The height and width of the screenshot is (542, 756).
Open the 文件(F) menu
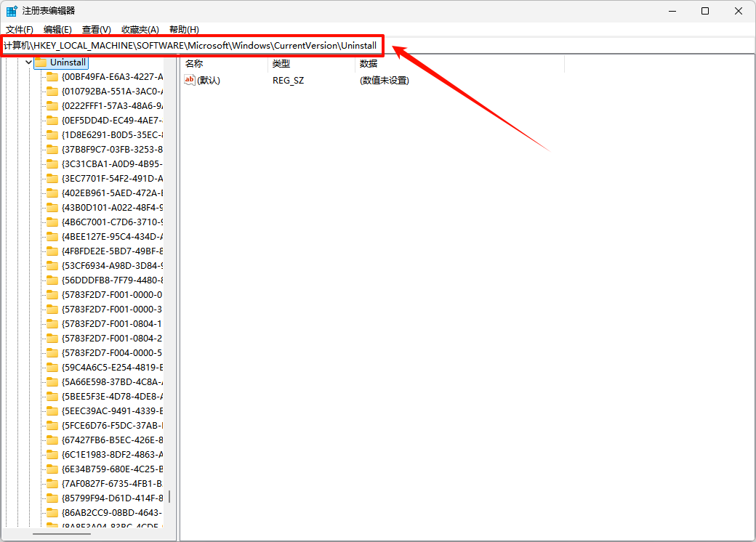coord(20,29)
